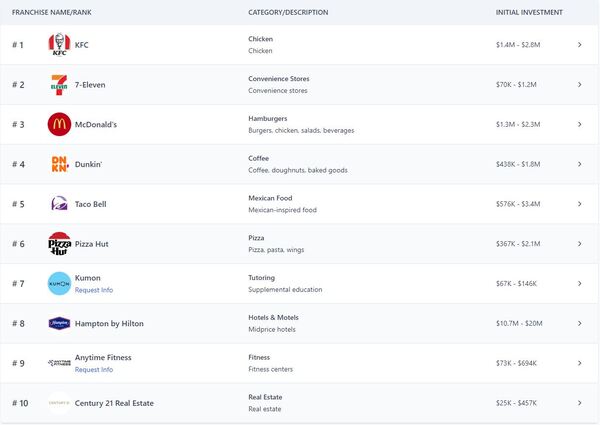Click the Dunkin' orange logo

coord(60,164)
